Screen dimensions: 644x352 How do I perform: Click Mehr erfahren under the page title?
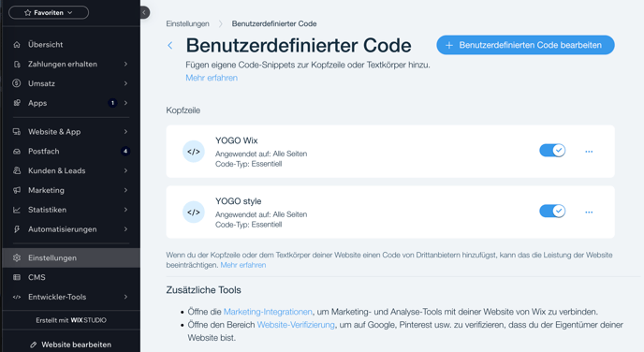pos(212,78)
